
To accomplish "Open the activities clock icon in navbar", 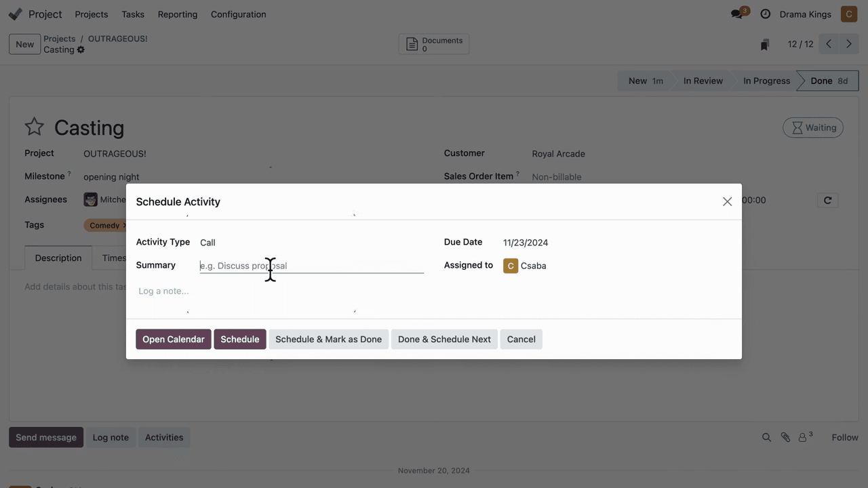I will [765, 14].
